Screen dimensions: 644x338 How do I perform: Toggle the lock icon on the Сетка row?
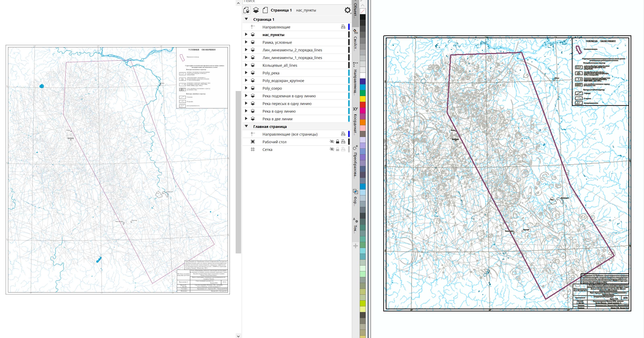pyautogui.click(x=338, y=149)
